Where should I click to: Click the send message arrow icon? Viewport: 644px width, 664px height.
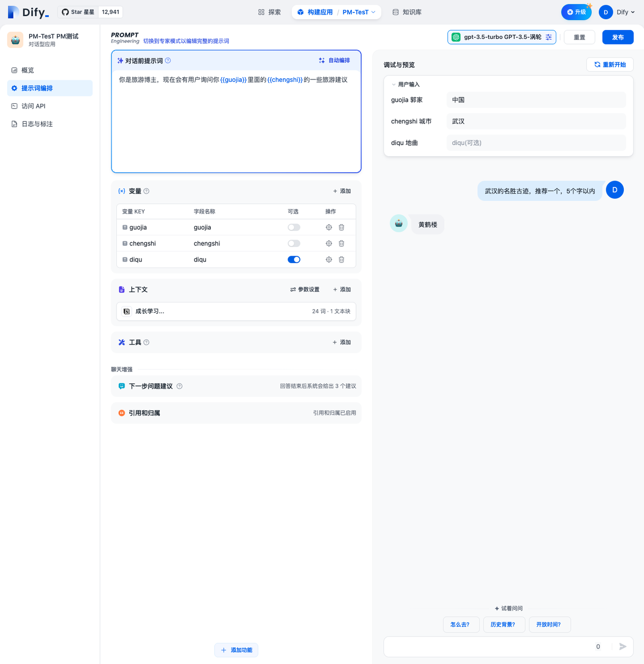[623, 646]
